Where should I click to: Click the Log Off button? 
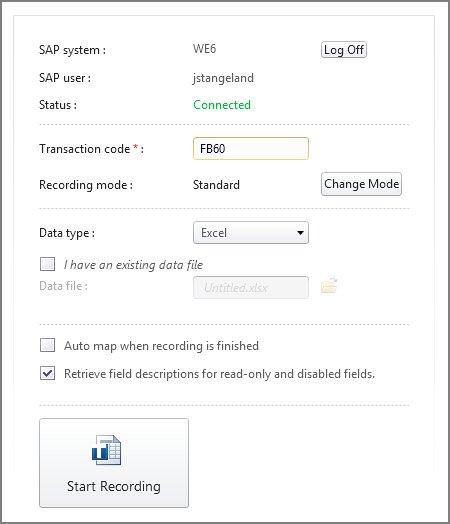click(x=344, y=50)
